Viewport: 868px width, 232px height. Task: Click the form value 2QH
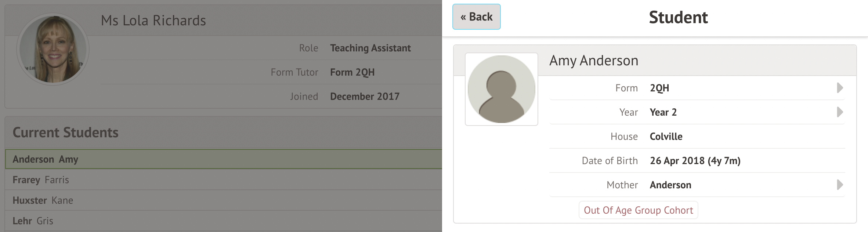click(659, 88)
